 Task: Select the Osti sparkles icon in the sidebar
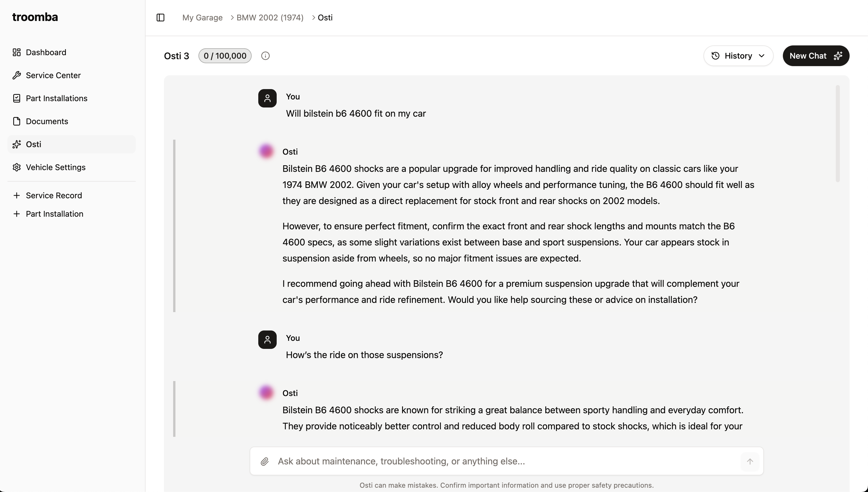[17, 144]
